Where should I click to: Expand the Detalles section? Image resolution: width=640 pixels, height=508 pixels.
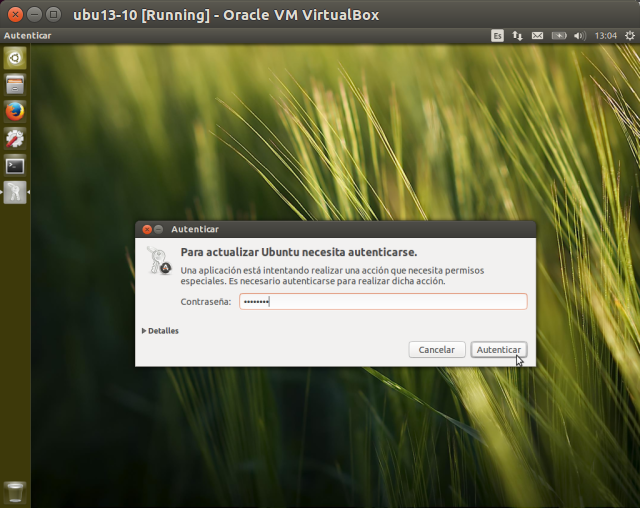[x=160, y=331]
